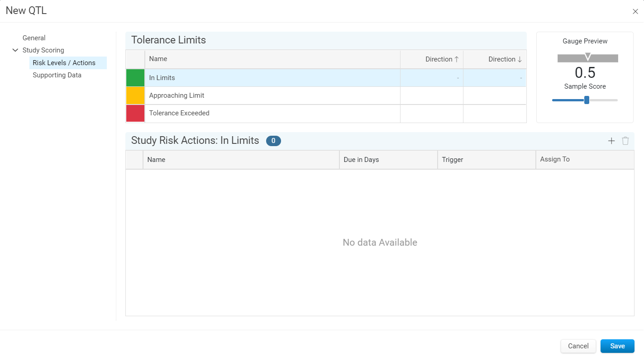Sort by Direction down column header
This screenshot has height=361, width=644.
pos(495,59)
